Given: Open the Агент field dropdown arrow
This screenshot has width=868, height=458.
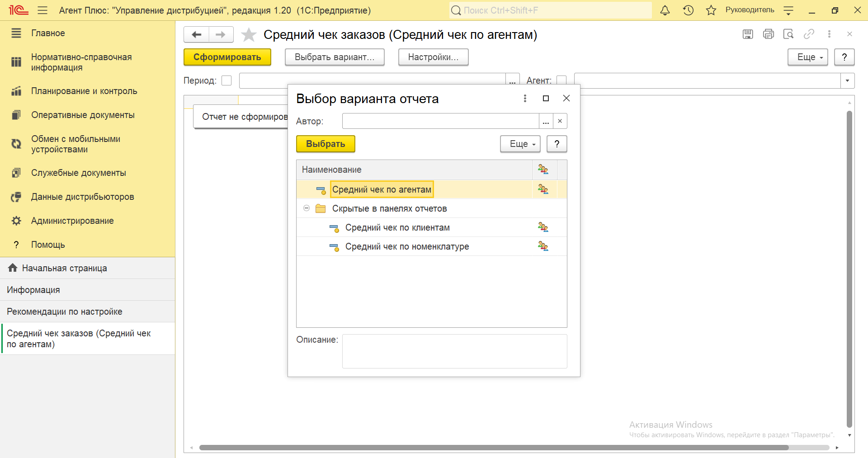Looking at the screenshot, I should [848, 80].
